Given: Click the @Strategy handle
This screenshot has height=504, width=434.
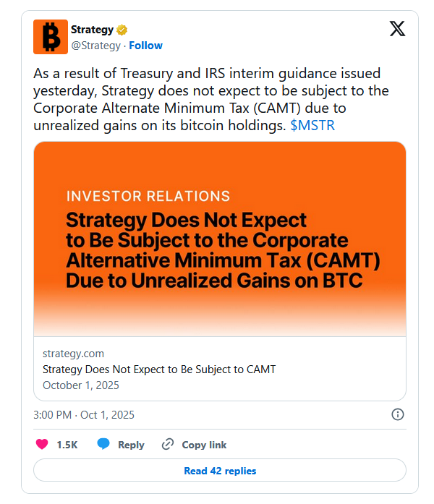Looking at the screenshot, I should tap(95, 46).
